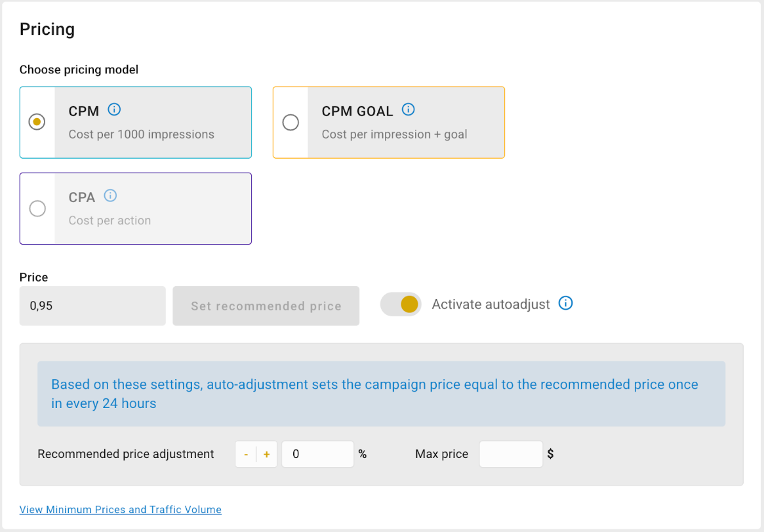764x532 pixels.
Task: Click the blue auto-adjustment info banner
Action: click(x=381, y=394)
